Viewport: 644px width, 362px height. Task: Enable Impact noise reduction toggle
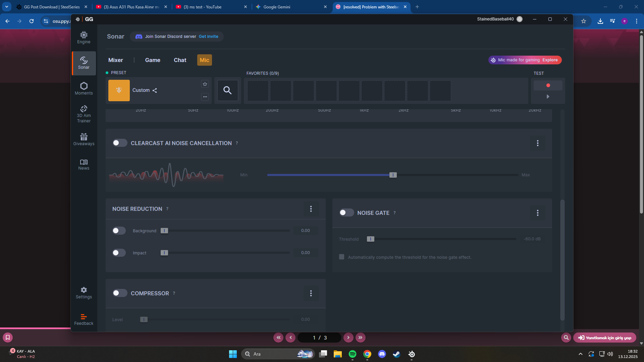coord(119,253)
